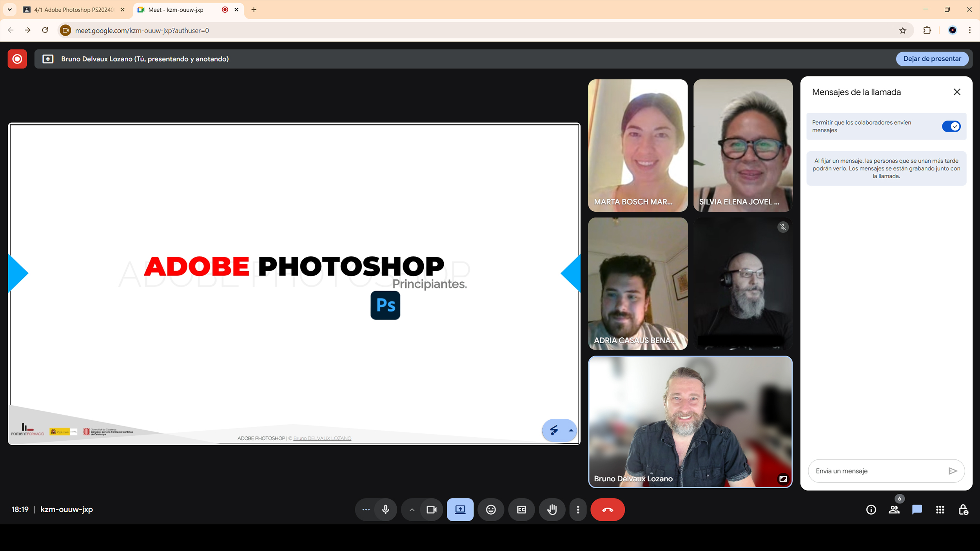Open host controls lock icon
The width and height of the screenshot is (980, 551).
click(x=963, y=509)
